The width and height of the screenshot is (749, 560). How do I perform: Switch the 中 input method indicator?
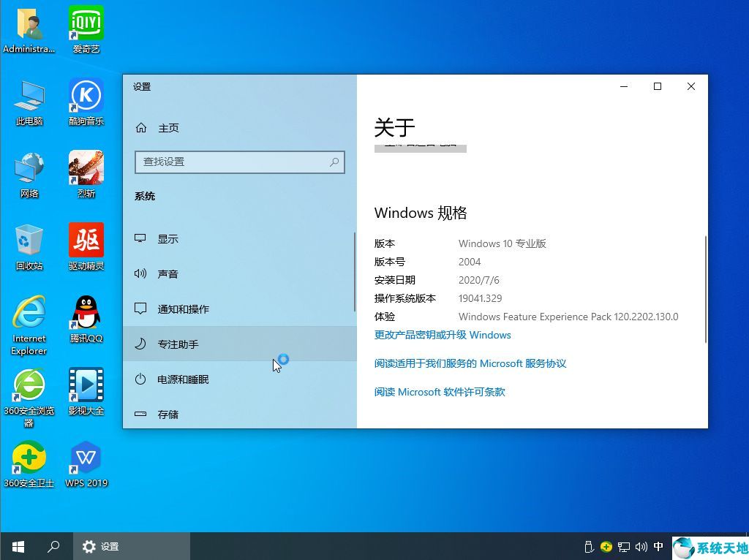pos(658,547)
